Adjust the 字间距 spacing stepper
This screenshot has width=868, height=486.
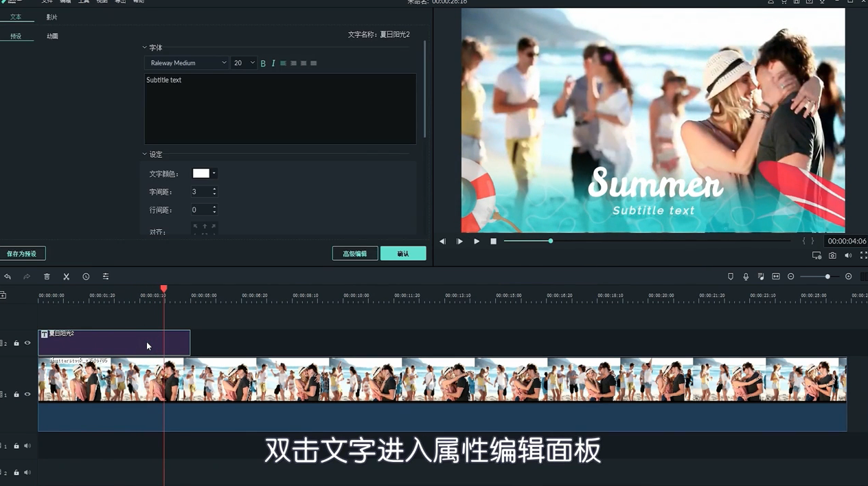click(x=214, y=192)
